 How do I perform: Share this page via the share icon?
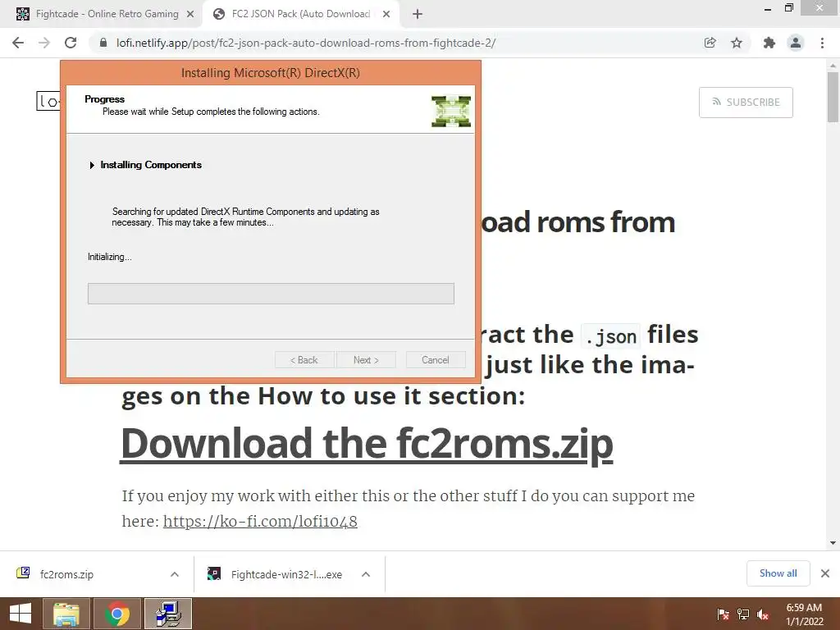click(x=710, y=43)
